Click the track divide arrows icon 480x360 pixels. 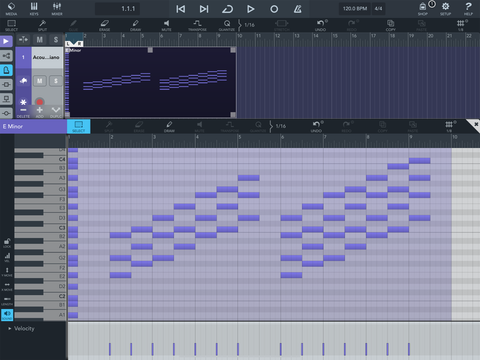point(23,40)
